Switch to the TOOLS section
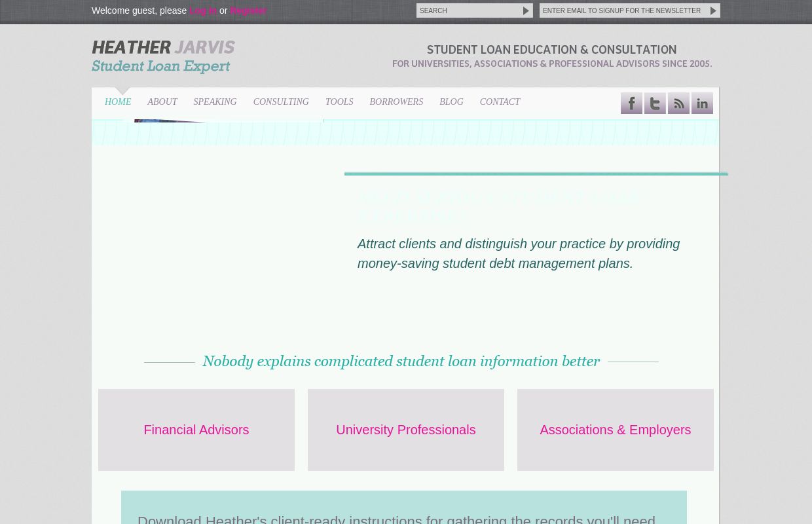Image resolution: width=812 pixels, height=524 pixels. click(x=339, y=102)
